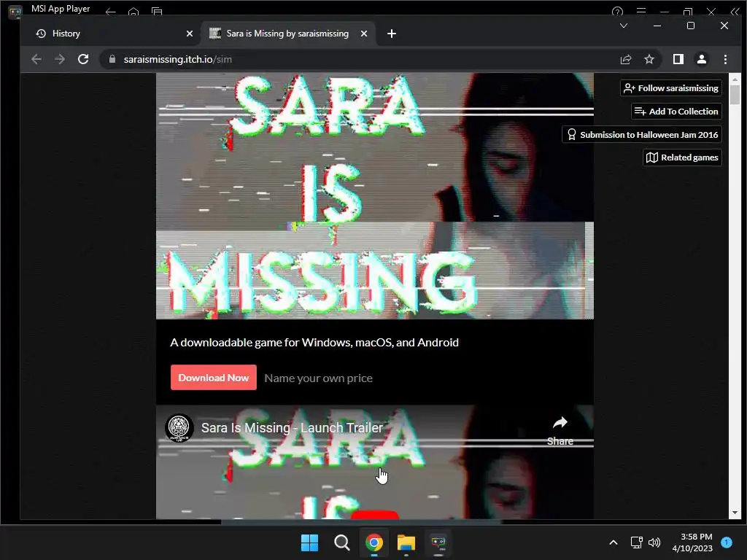The height and width of the screenshot is (560, 747).
Task: Open the volume tray icon
Action: (x=654, y=542)
